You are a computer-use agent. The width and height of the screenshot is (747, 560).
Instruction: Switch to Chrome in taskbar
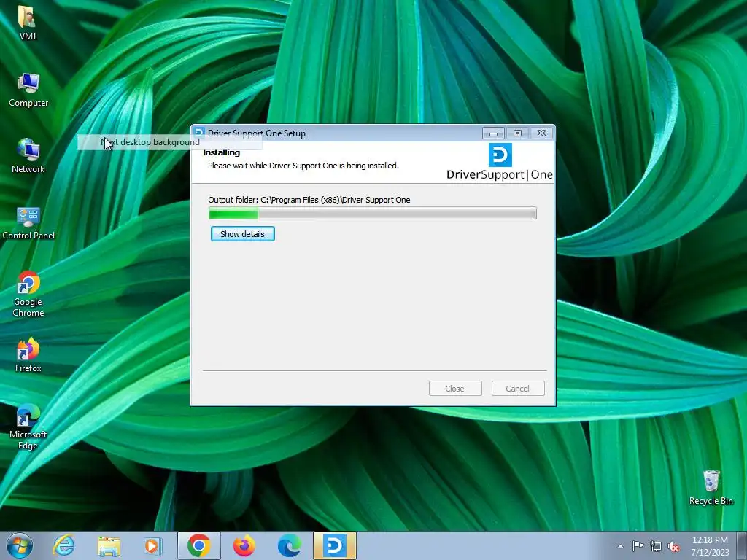[x=199, y=545]
